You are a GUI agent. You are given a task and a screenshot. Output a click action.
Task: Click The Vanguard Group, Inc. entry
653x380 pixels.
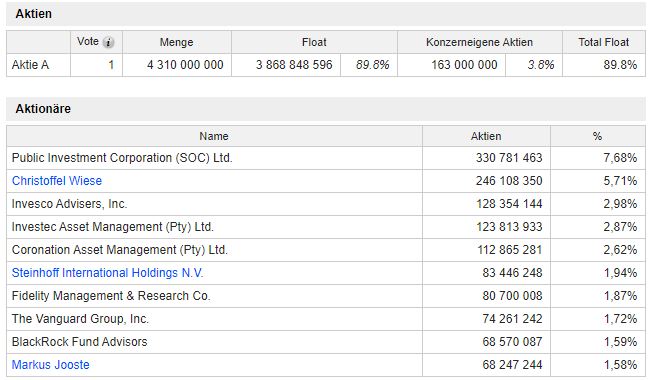(x=80, y=319)
